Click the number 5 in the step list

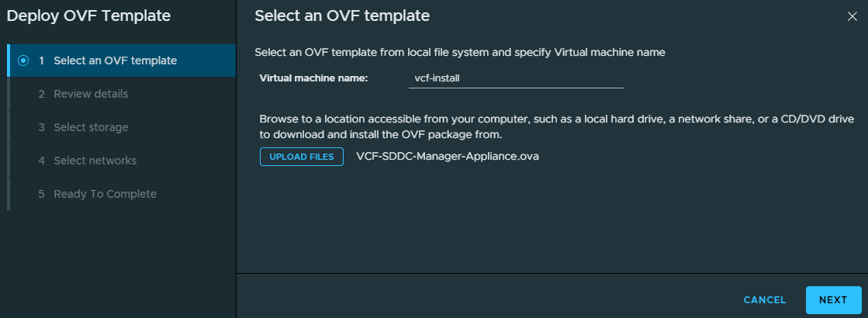[42, 194]
